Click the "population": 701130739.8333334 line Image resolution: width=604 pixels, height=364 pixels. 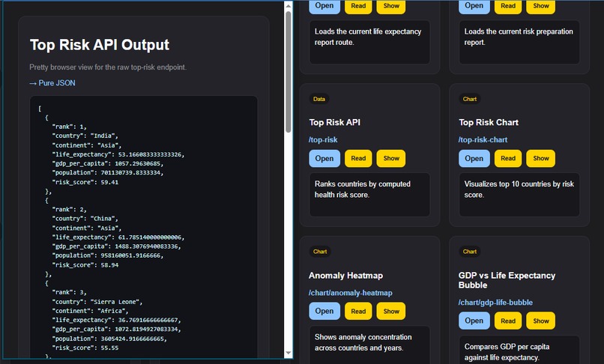(x=108, y=172)
